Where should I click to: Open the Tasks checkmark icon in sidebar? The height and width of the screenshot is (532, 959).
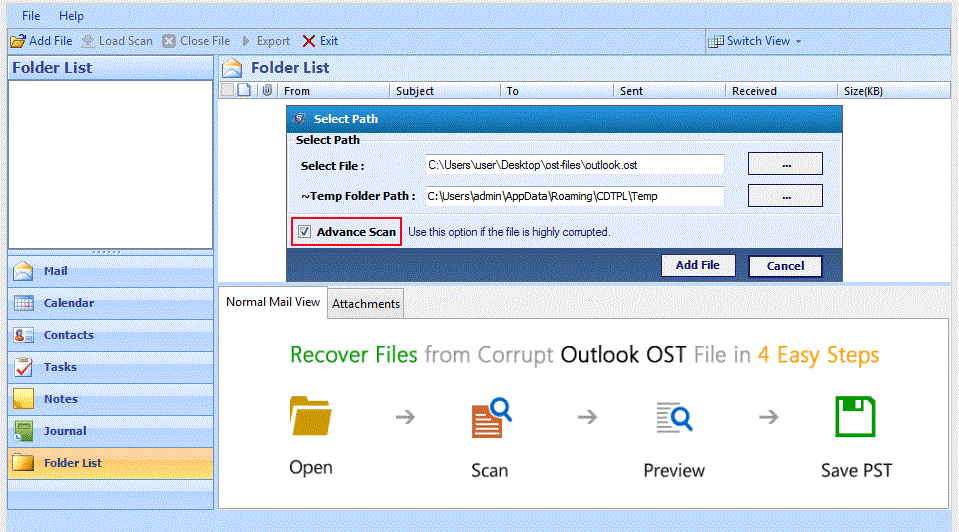click(x=23, y=367)
